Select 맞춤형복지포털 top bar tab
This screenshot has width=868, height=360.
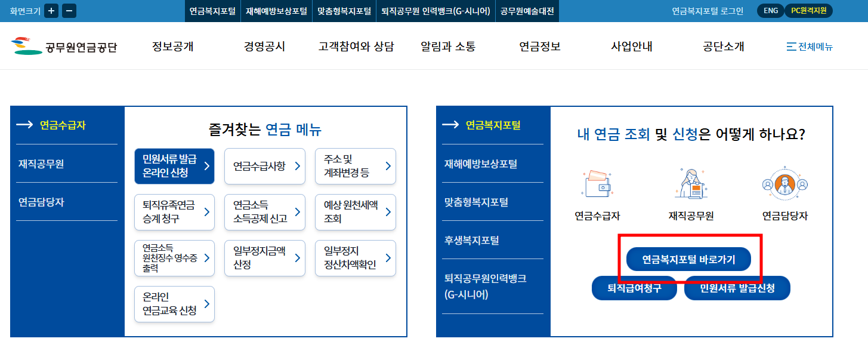344,11
